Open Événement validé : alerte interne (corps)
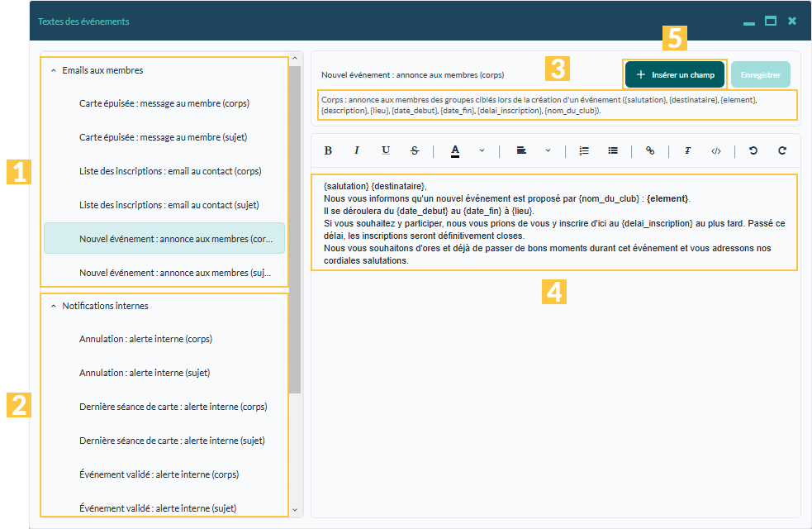Viewport: 812px width, 529px height. click(164, 474)
